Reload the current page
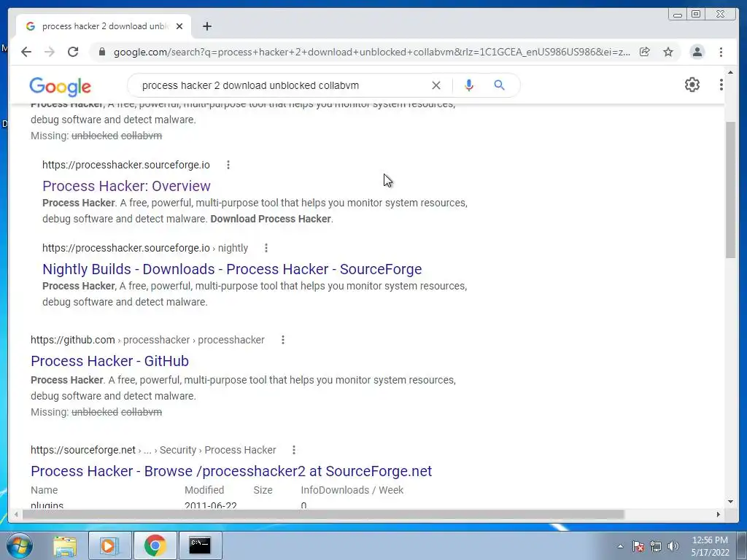Viewport: 747px width, 560px height. [73, 52]
